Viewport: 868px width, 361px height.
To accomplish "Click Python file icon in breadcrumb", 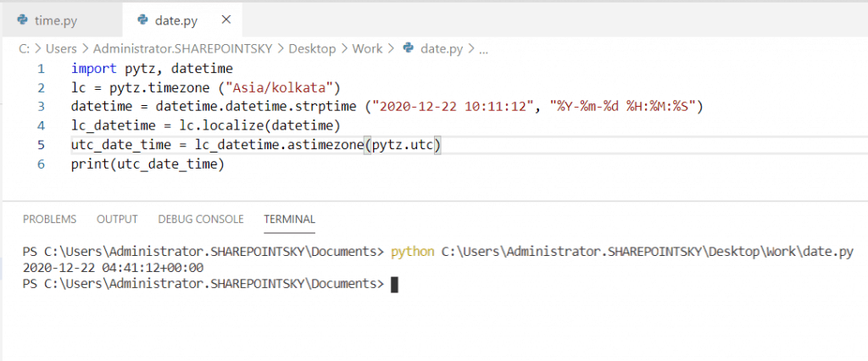I will click(409, 48).
